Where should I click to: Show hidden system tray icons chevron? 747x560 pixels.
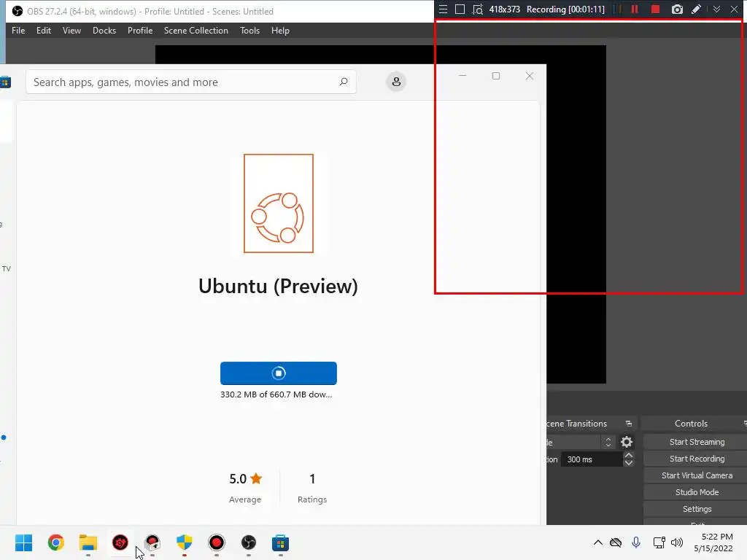tap(598, 542)
